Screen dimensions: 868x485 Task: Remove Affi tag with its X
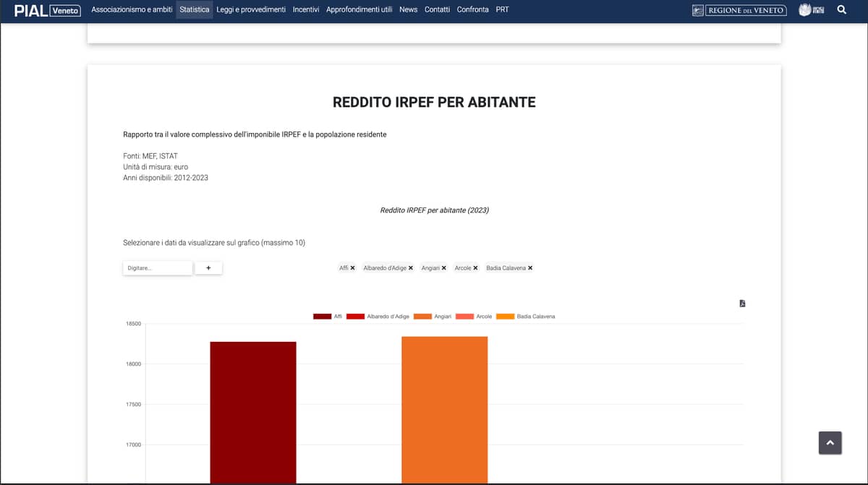pyautogui.click(x=353, y=268)
